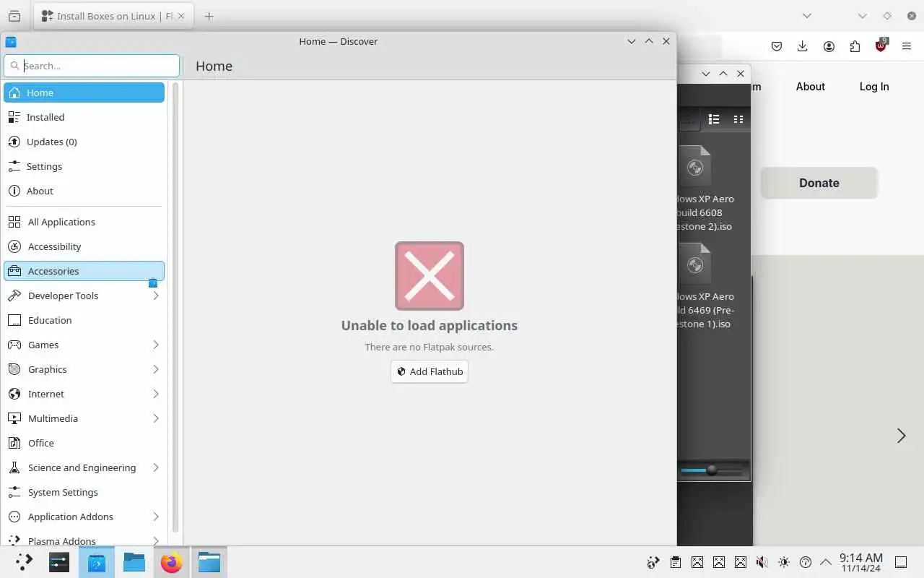Image resolution: width=924 pixels, height=578 pixels.
Task: Expand Plasma Addons subcategories arrow
Action: click(155, 540)
